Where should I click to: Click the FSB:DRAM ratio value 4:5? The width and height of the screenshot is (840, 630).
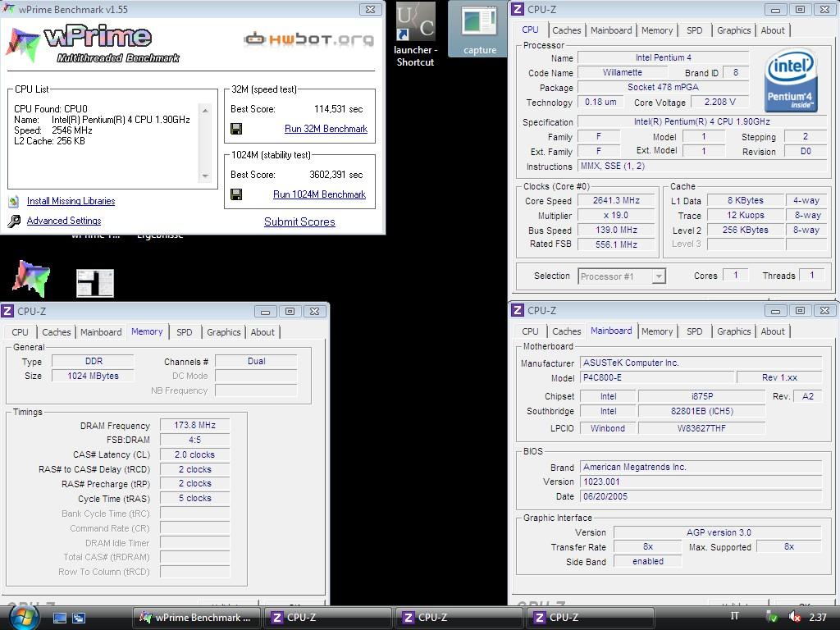coord(195,440)
